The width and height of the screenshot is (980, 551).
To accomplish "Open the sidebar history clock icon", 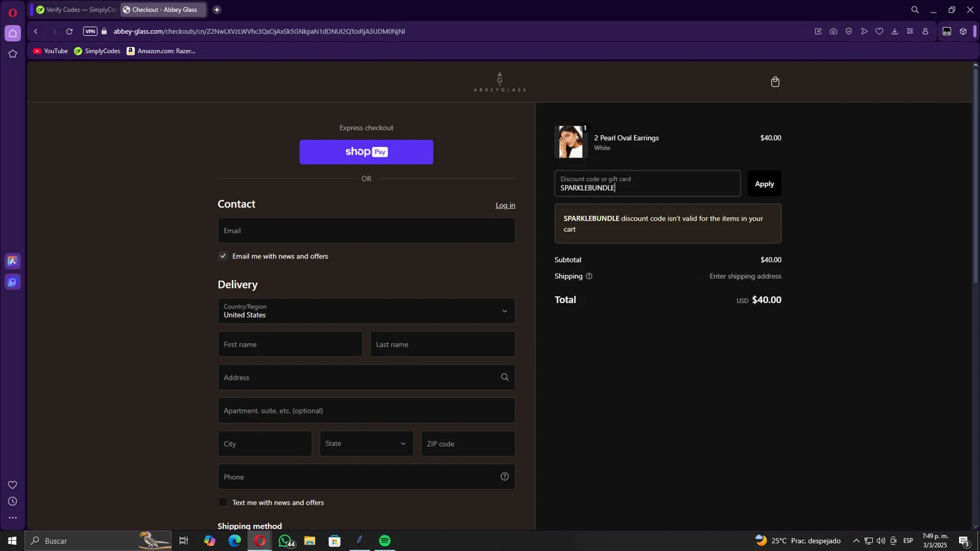I will (x=12, y=501).
